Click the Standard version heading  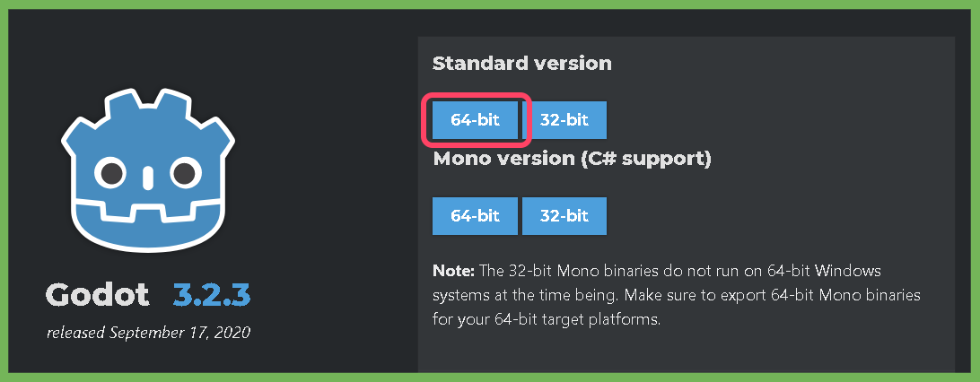pyautogui.click(x=522, y=63)
